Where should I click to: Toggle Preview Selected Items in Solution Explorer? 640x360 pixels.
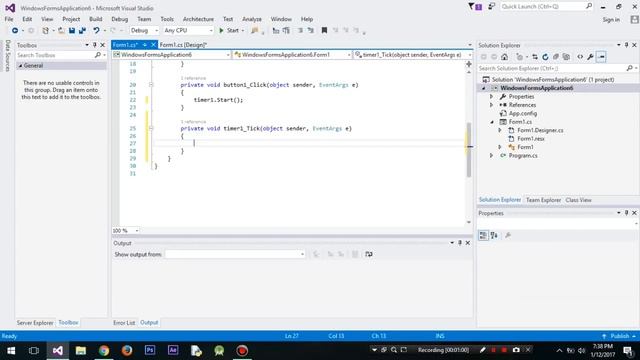[x=601, y=57]
